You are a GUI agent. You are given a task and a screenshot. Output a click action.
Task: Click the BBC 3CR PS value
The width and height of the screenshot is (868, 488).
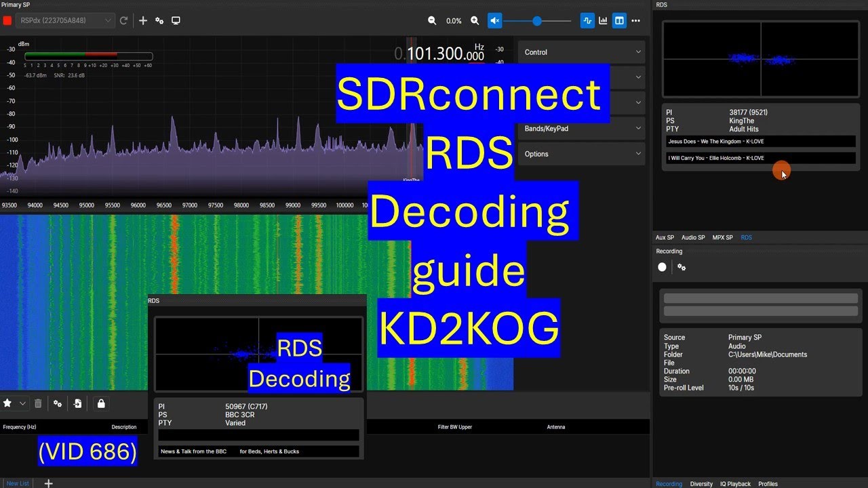pyautogui.click(x=240, y=415)
